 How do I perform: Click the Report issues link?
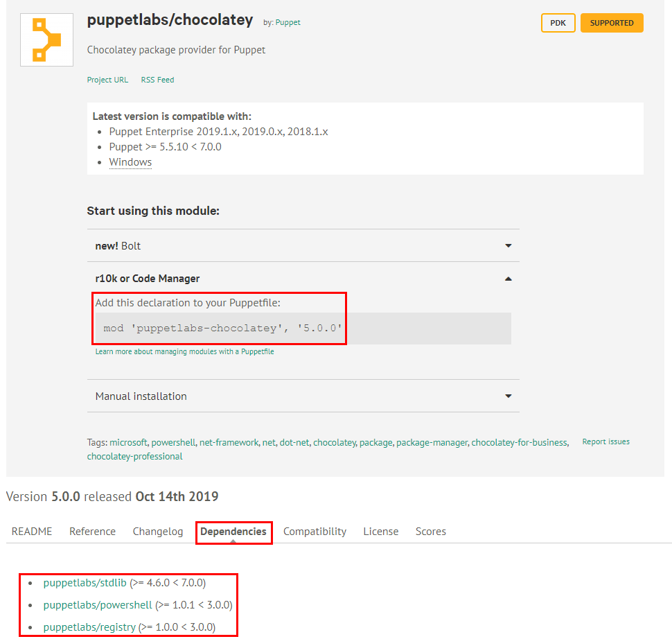click(605, 441)
